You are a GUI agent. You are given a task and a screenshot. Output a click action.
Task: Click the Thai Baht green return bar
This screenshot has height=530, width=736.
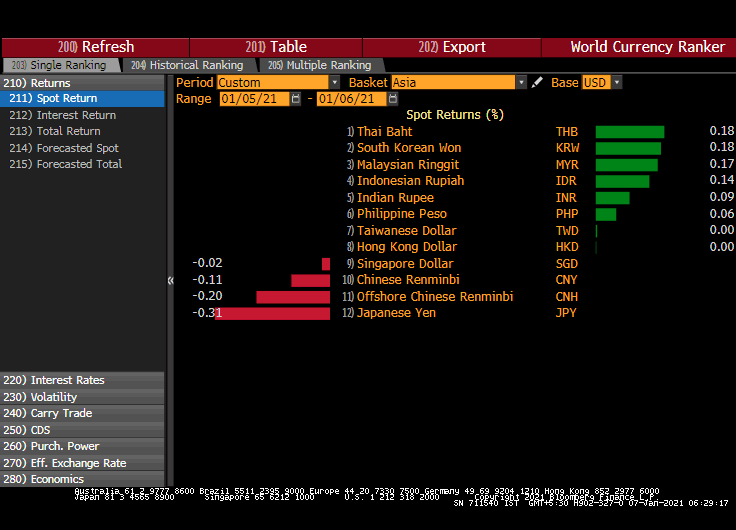click(x=629, y=132)
